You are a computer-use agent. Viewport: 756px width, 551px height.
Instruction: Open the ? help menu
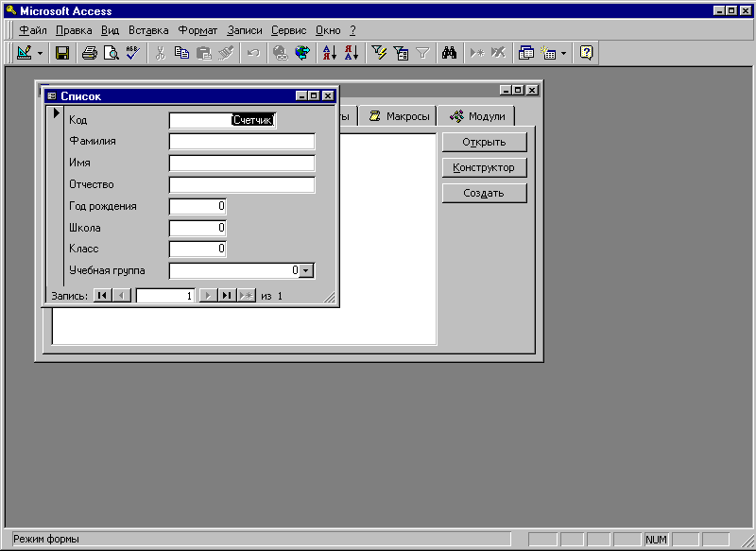tap(352, 30)
